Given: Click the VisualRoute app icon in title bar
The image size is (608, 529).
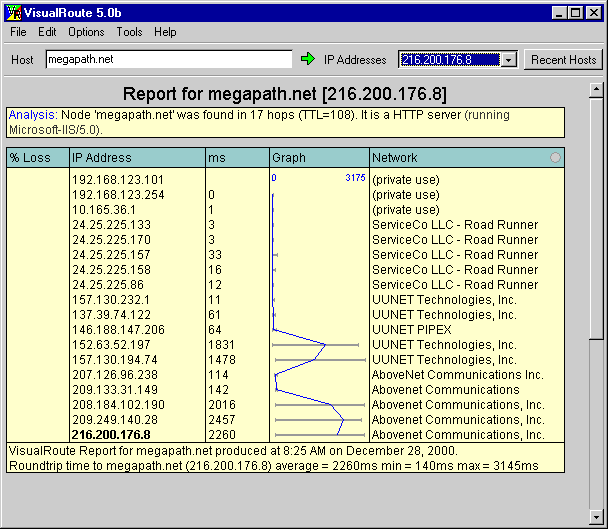Looking at the screenshot, I should tap(14, 13).
